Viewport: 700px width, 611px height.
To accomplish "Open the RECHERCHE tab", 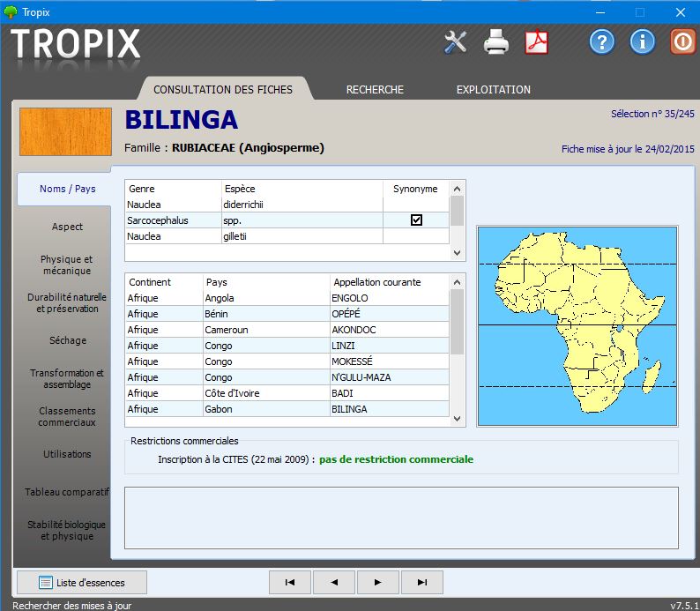I will pos(375,89).
